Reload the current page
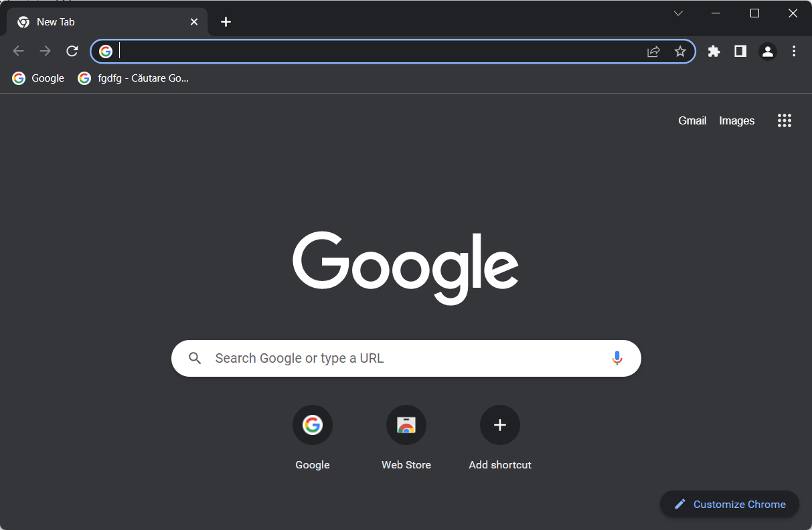Screen dimensions: 812x530 pyautogui.click(x=72, y=51)
